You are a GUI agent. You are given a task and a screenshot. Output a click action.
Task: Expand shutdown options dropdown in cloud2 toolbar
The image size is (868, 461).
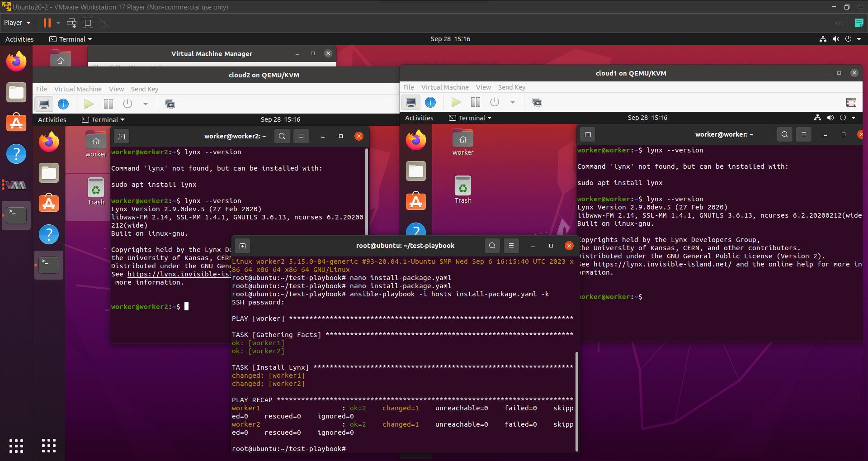coord(146,104)
